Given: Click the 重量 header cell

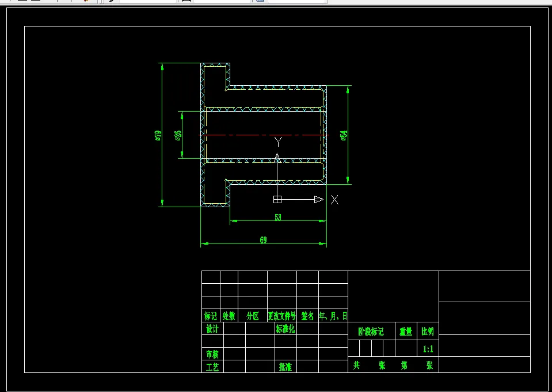Looking at the screenshot, I should click(x=406, y=332).
